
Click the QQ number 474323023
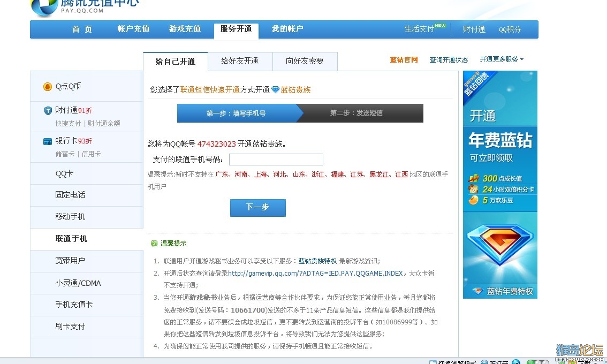(x=216, y=144)
